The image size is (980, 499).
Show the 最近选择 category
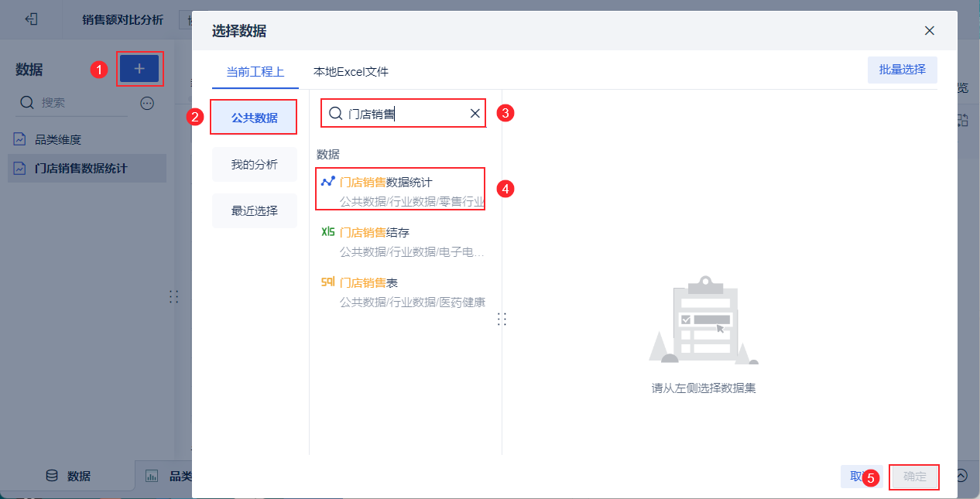(x=254, y=210)
